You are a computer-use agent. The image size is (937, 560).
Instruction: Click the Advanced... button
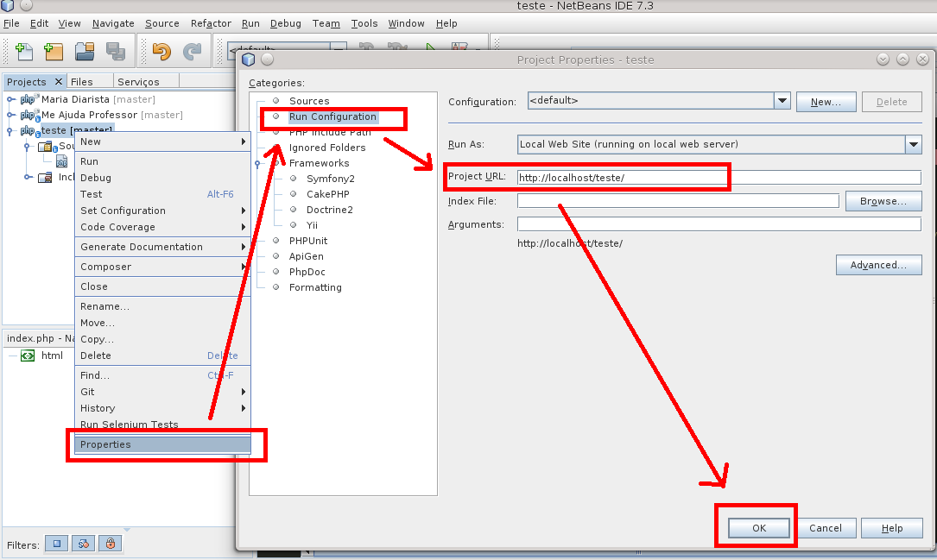pos(878,265)
